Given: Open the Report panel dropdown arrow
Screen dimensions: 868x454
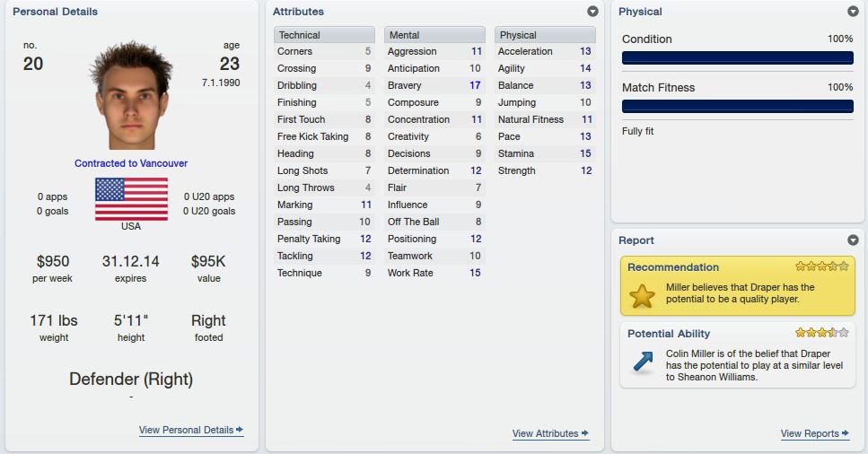Looking at the screenshot, I should click(x=853, y=240).
